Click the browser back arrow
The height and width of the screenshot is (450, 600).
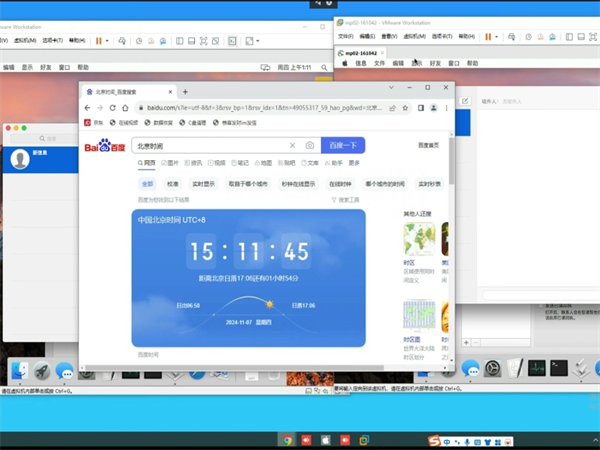(x=88, y=108)
